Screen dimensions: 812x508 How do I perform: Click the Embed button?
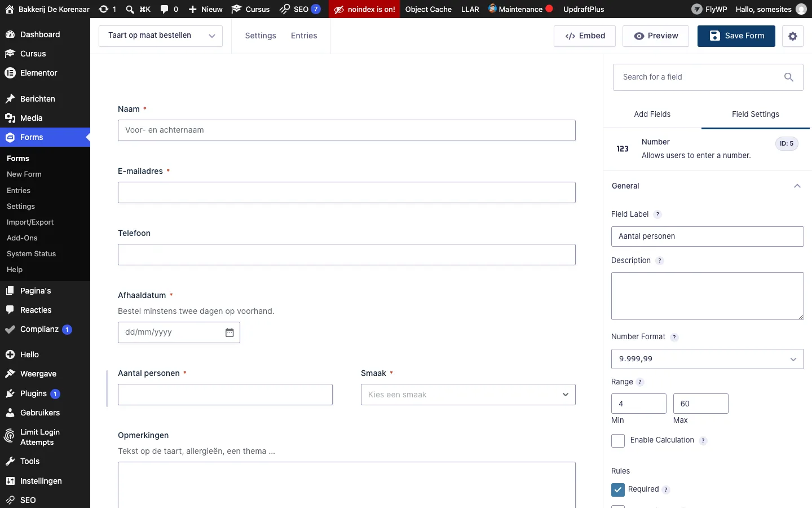[585, 36]
